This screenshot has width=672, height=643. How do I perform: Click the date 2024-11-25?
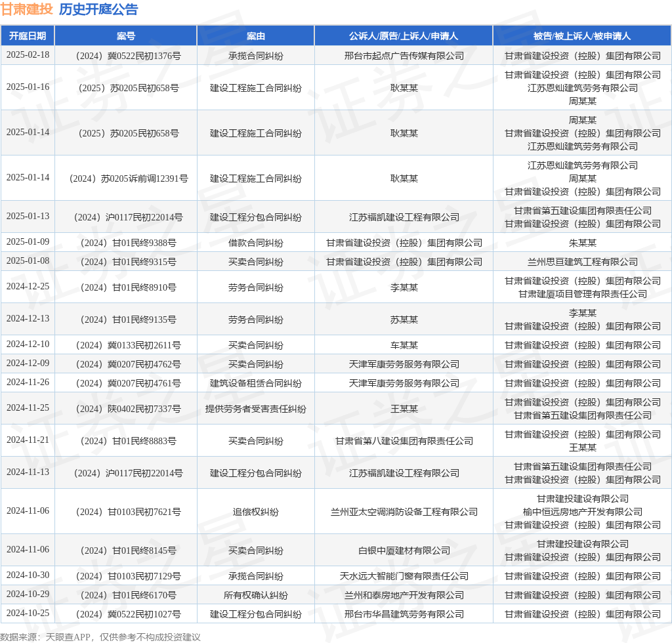coord(28,408)
